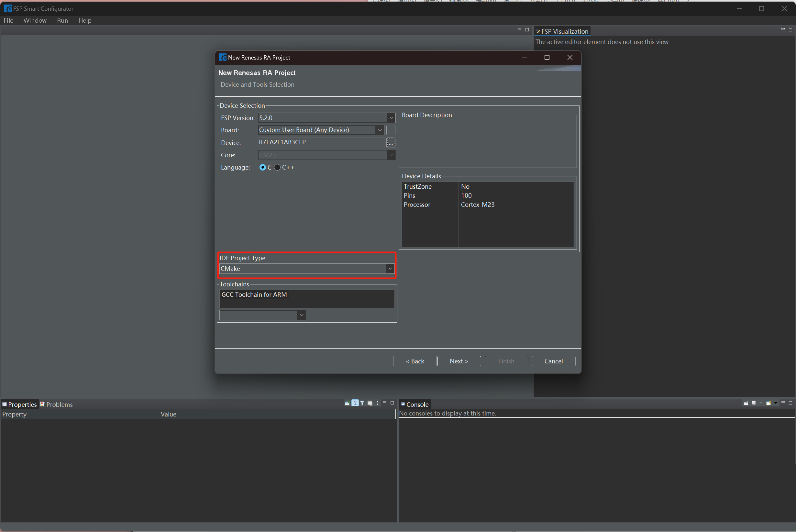796x532 pixels.
Task: Select the C++ language radio button
Action: (x=277, y=167)
